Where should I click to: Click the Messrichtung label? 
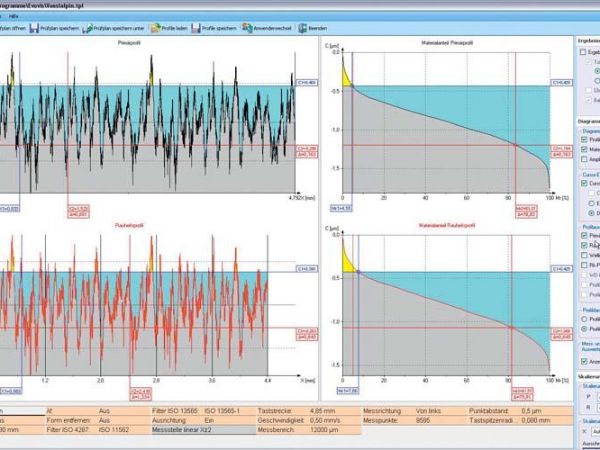pyautogui.click(x=382, y=411)
